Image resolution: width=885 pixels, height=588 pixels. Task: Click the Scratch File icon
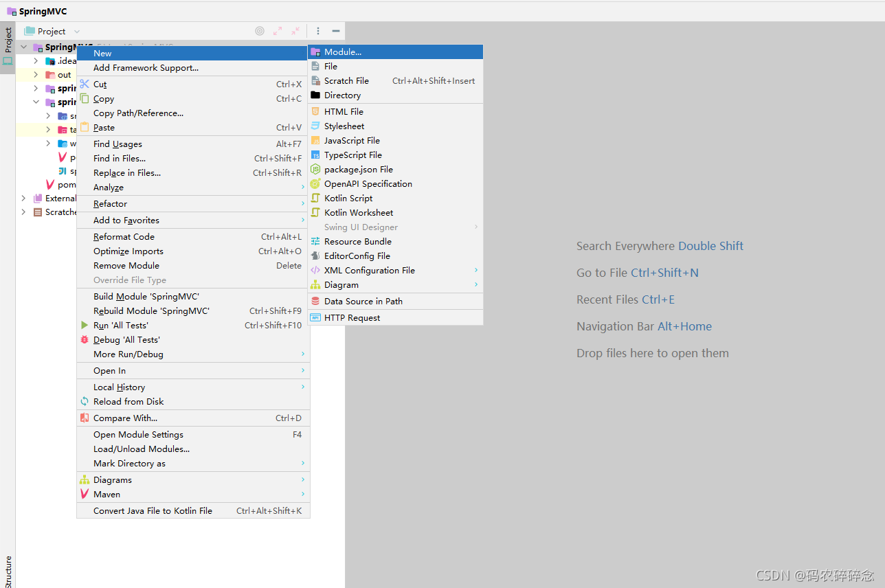click(x=315, y=80)
